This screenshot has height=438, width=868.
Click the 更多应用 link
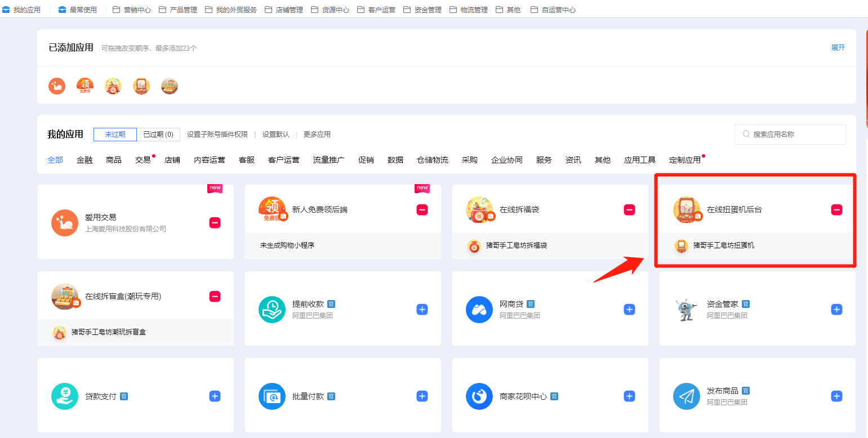click(x=317, y=134)
